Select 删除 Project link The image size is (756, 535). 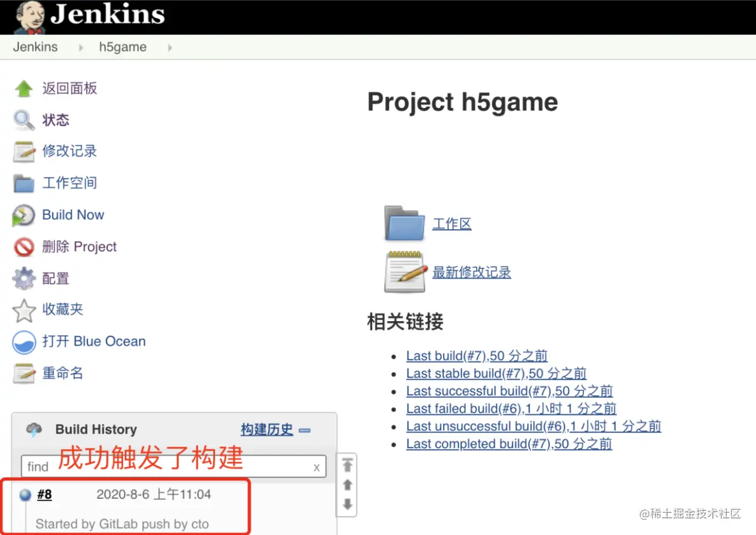[79, 247]
